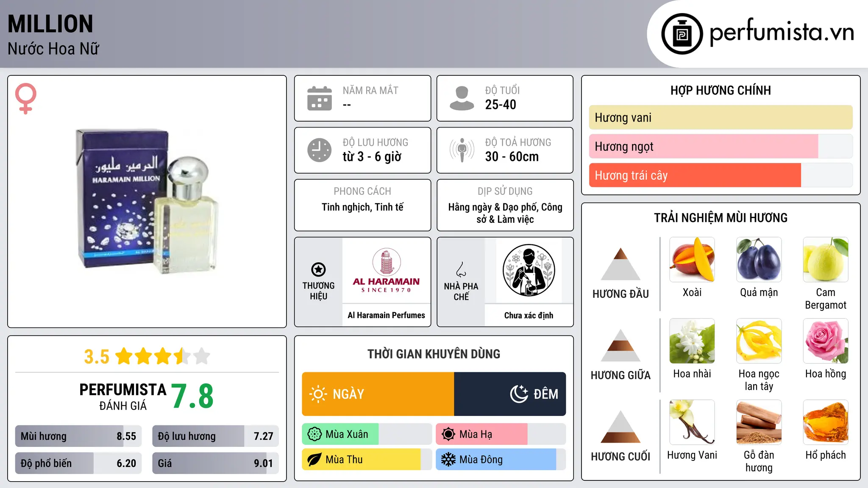This screenshot has width=868, height=488.
Task: Click the Giá 9.01 score bar
Action: pos(215,463)
